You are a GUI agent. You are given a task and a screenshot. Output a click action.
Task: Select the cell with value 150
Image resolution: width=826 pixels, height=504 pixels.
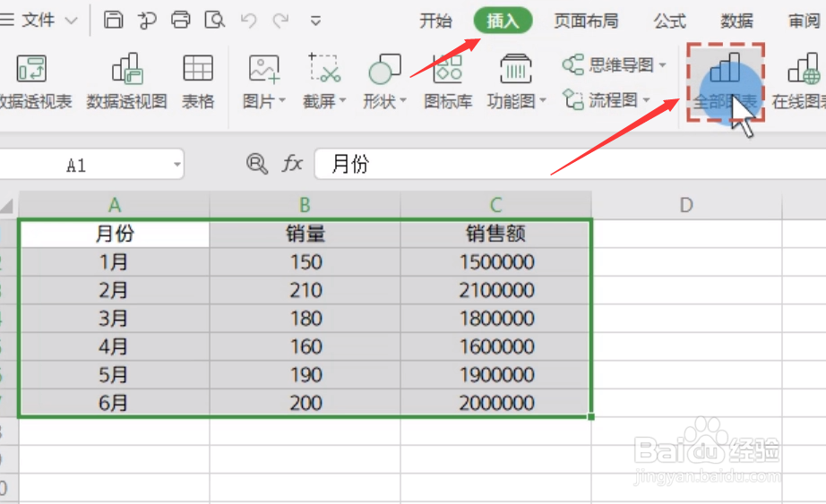pos(305,261)
